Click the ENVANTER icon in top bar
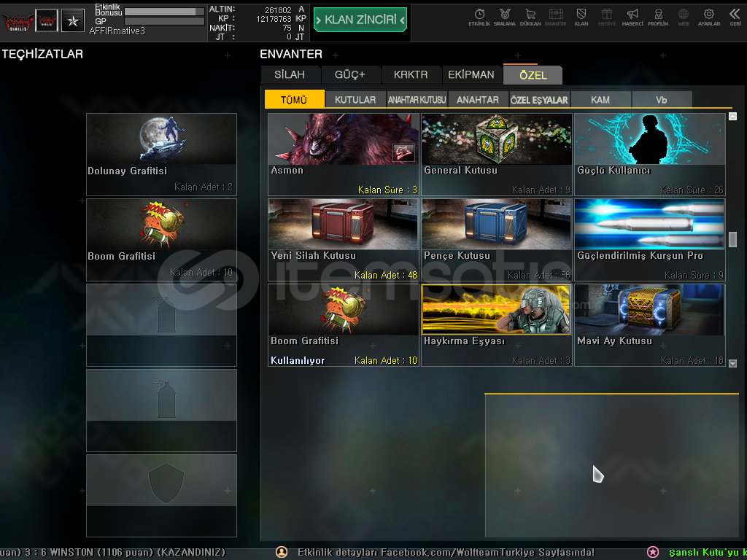Image resolution: width=747 pixels, height=560 pixels. point(555,17)
